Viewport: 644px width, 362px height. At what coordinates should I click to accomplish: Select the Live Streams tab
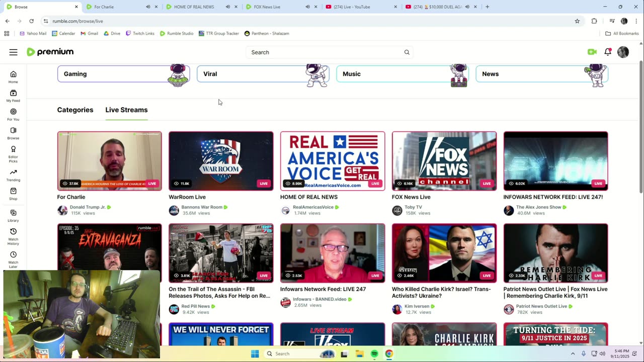(x=126, y=110)
